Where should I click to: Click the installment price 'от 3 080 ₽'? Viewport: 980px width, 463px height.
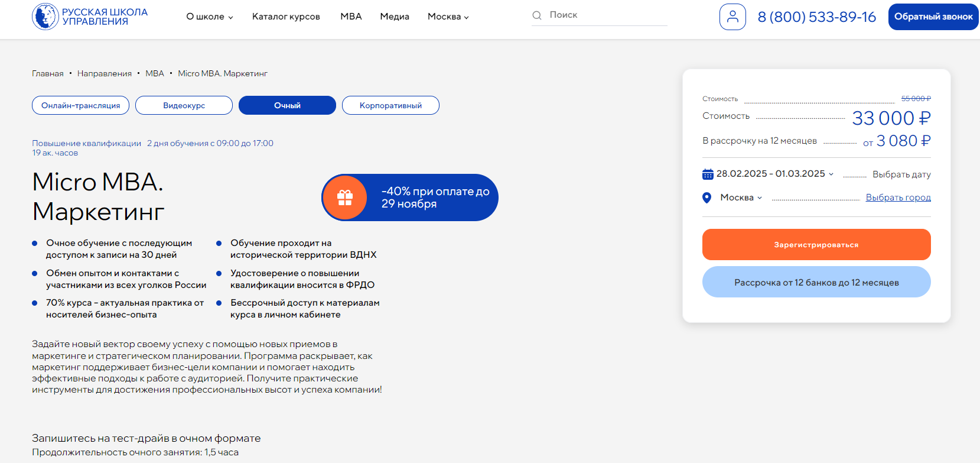[897, 141]
